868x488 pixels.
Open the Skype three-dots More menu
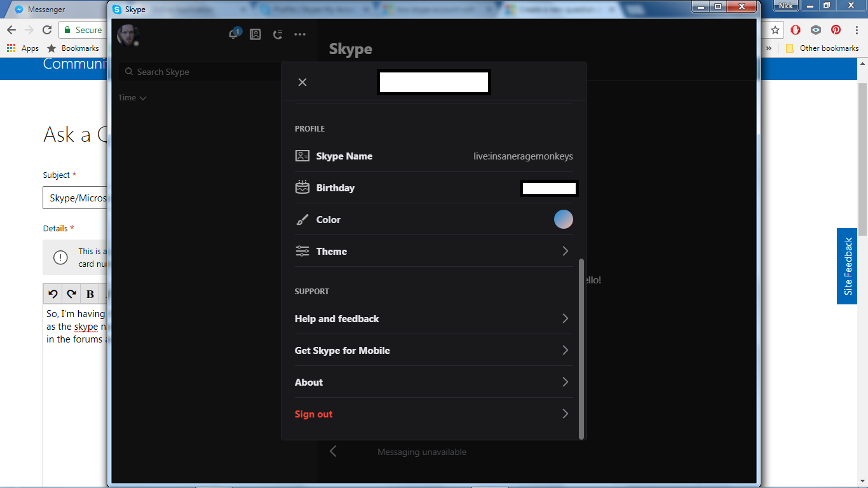tap(300, 34)
